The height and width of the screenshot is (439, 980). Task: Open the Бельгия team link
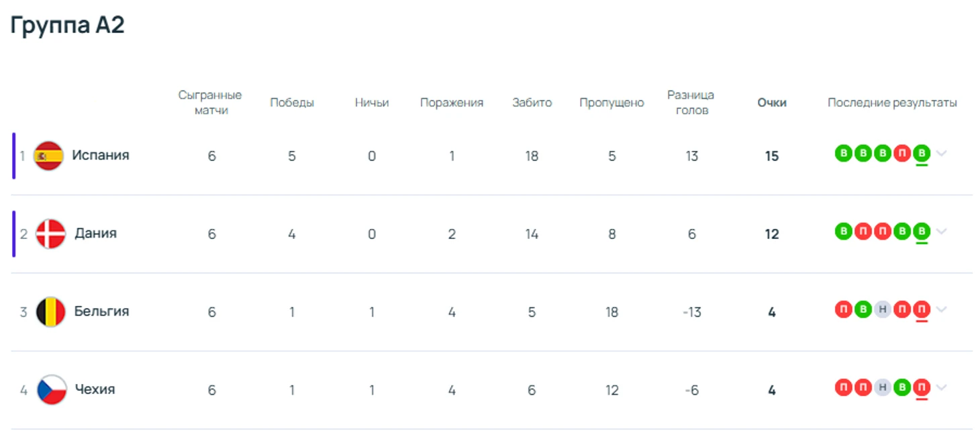101,311
